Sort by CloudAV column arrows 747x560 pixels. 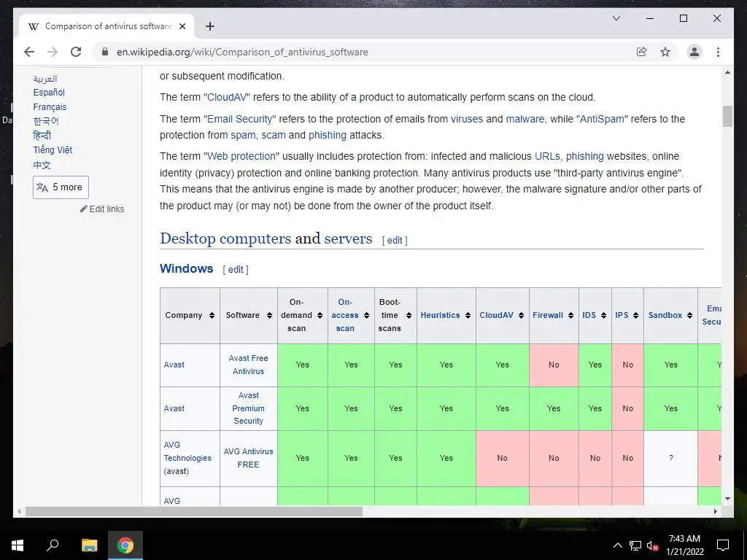click(521, 315)
